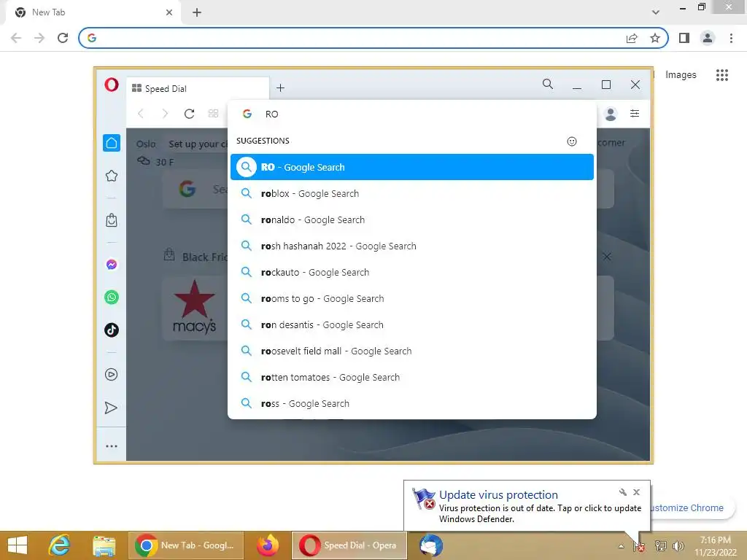747x560 pixels.
Task: Switch to Speed Dial - Opera taskbar button
Action: tap(349, 545)
